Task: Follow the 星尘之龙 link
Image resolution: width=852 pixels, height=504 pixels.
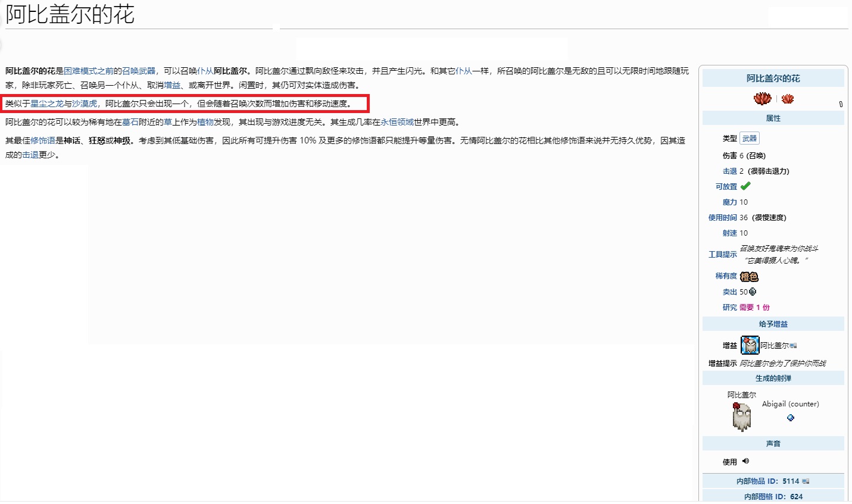Action: click(47, 104)
